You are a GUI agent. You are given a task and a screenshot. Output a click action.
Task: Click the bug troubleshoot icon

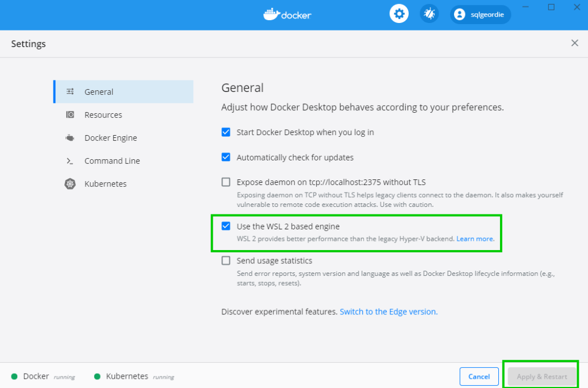click(429, 14)
